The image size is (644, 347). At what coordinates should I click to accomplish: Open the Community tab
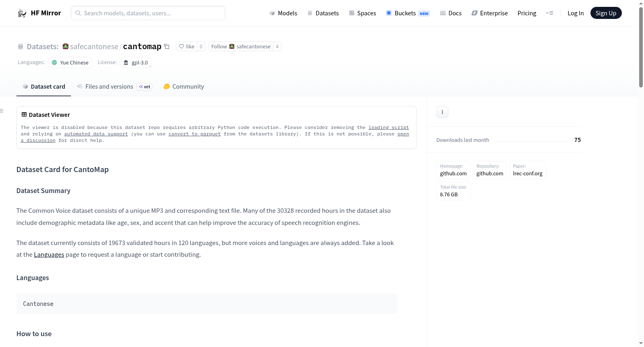pyautogui.click(x=184, y=87)
